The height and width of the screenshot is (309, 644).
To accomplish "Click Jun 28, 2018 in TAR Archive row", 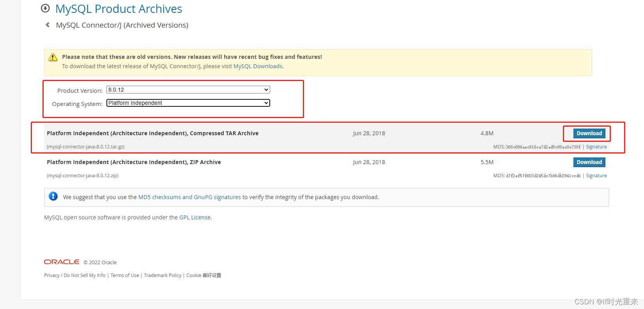I will pos(369,133).
